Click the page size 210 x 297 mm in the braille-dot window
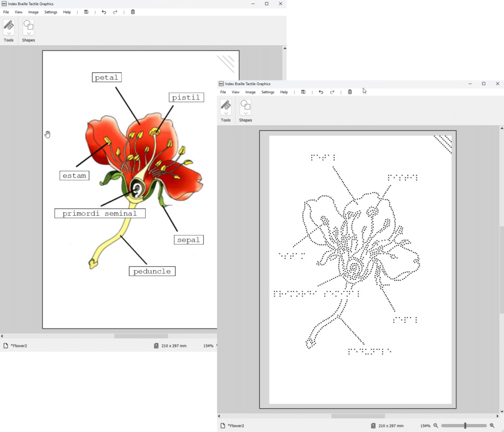Viewport: 504px width, 432px height. click(x=391, y=426)
